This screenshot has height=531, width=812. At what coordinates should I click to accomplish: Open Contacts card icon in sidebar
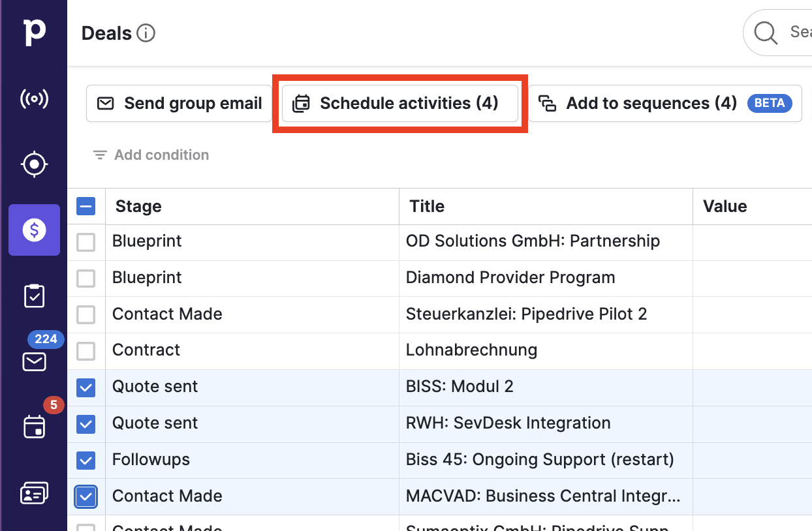(x=34, y=493)
